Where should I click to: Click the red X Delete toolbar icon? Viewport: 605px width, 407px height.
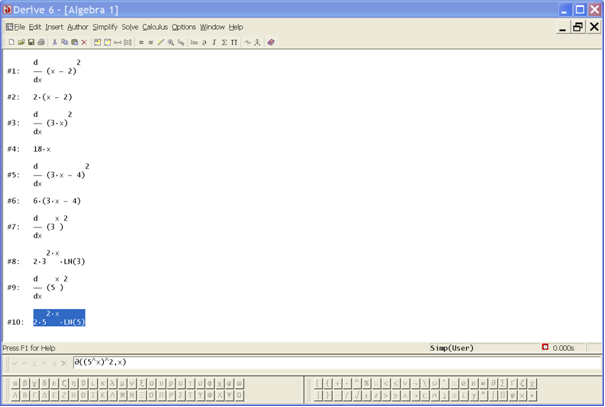(x=84, y=43)
